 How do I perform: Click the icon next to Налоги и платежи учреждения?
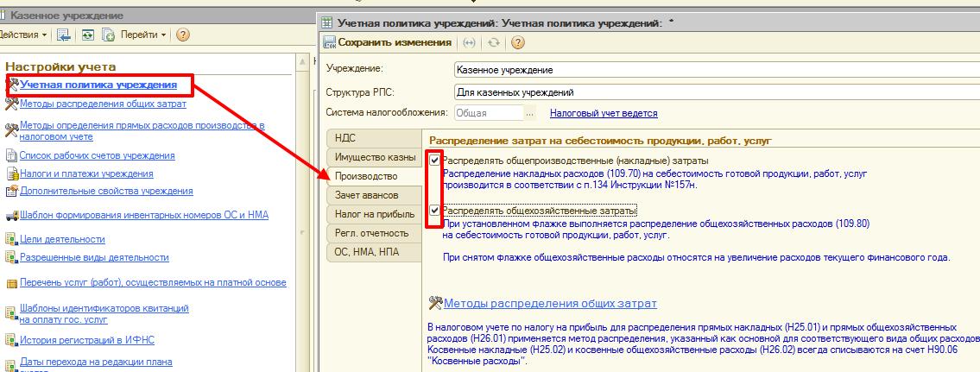point(11,173)
